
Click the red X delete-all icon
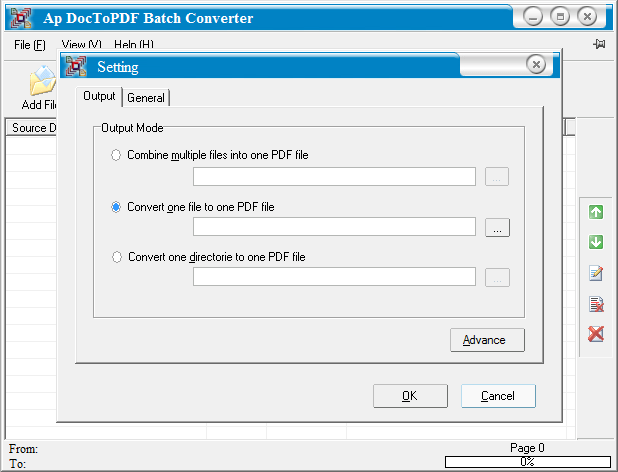click(596, 334)
